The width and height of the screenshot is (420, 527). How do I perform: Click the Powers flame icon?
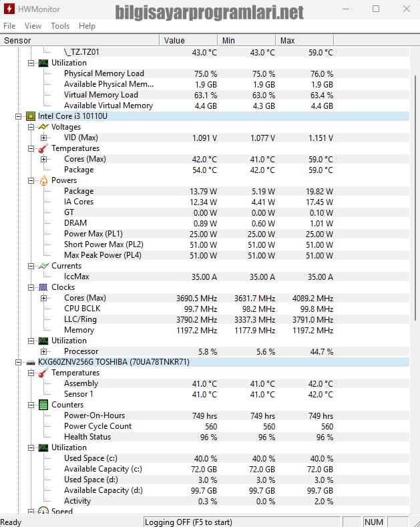(43, 180)
